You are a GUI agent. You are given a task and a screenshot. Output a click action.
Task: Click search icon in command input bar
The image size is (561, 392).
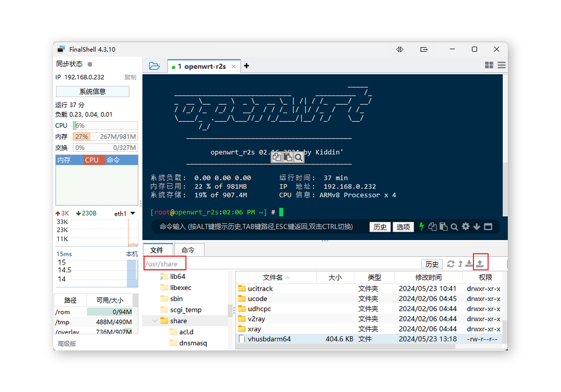tap(455, 227)
